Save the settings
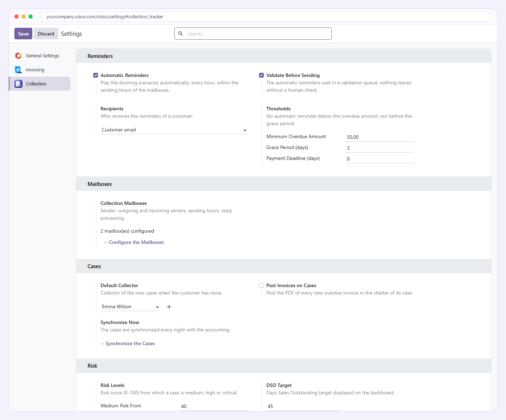This screenshot has height=420, width=506. [x=23, y=34]
